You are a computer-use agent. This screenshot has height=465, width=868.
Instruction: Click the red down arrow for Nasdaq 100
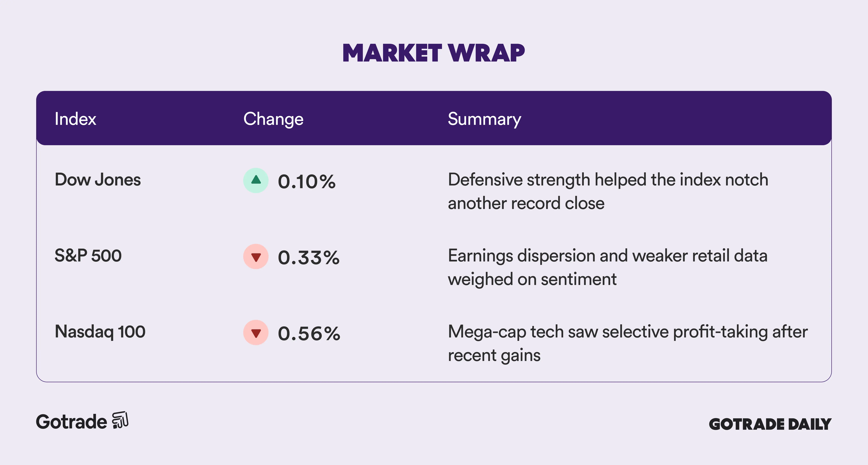point(256,332)
